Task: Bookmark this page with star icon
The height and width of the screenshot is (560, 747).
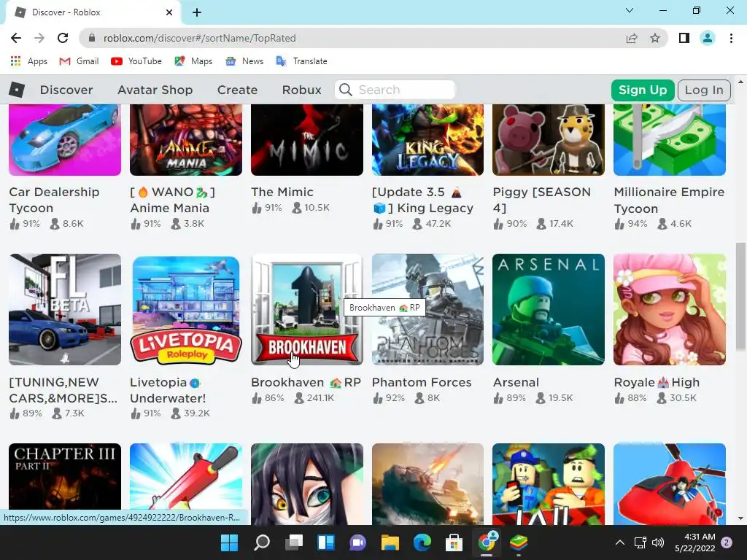Action: point(655,38)
